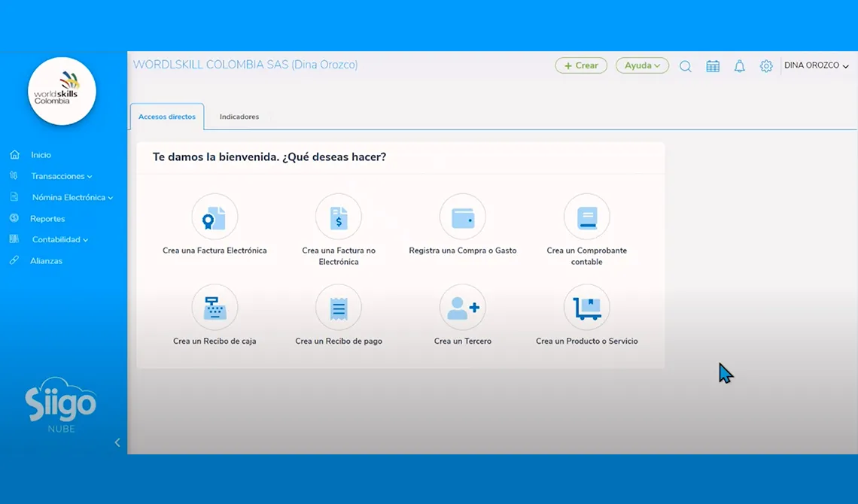
Task: Click the Crea un Comprobante contable icon
Action: (x=587, y=217)
